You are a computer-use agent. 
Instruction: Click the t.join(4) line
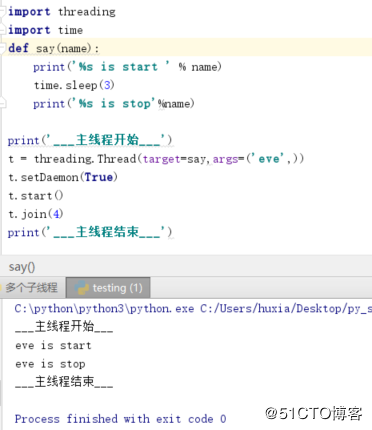pos(36,214)
